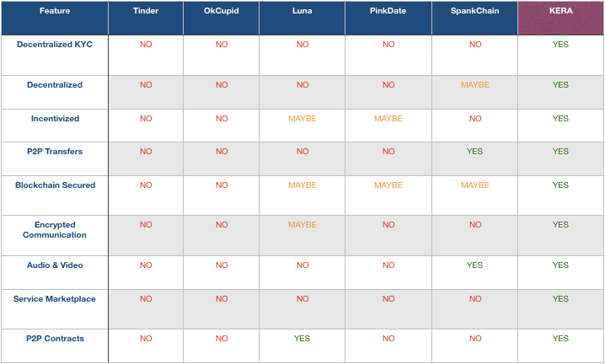Click KERA's YES in Audio & Video row

click(560, 265)
